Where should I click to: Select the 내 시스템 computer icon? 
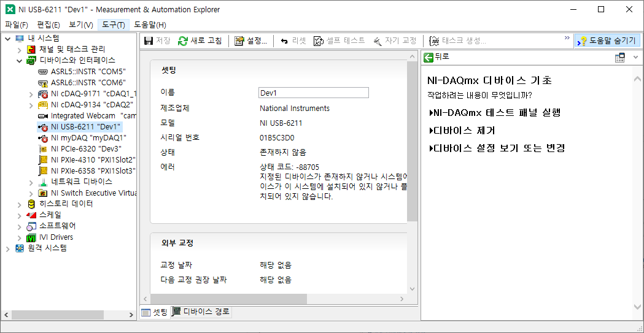tap(20, 39)
